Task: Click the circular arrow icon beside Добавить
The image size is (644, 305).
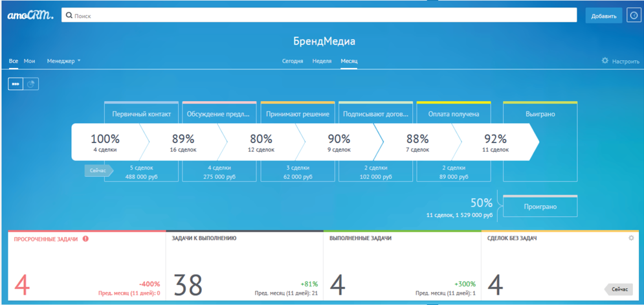Action: coord(634,16)
